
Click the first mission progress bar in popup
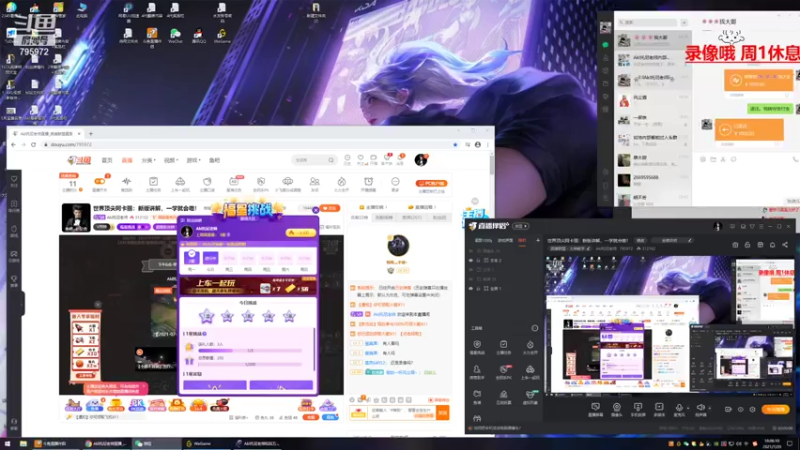pyautogui.click(x=250, y=351)
